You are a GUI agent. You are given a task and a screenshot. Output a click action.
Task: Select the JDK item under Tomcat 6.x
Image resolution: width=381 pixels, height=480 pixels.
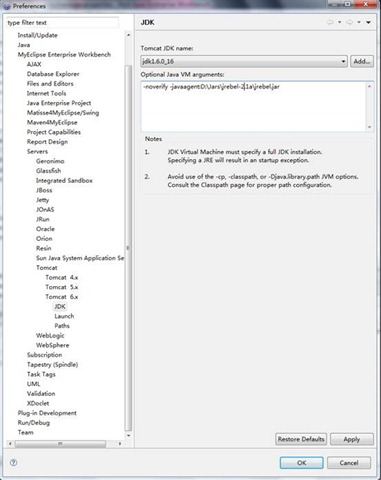[60, 306]
